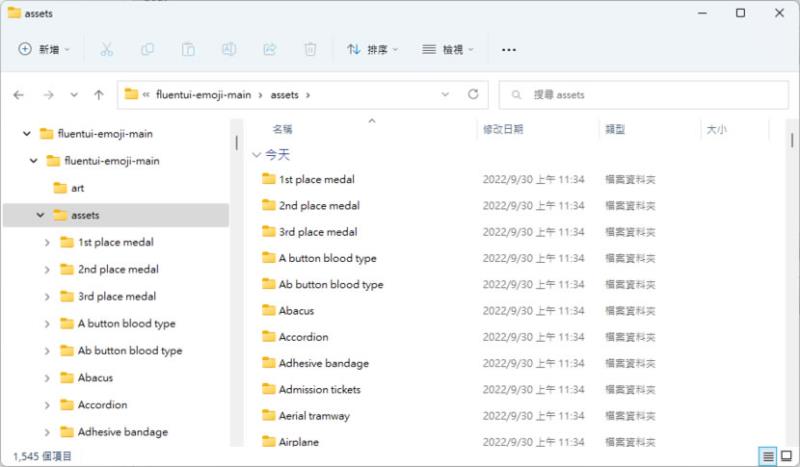This screenshot has height=467, width=800.
Task: Expand Accordion in navigation tree
Action: pos(47,405)
